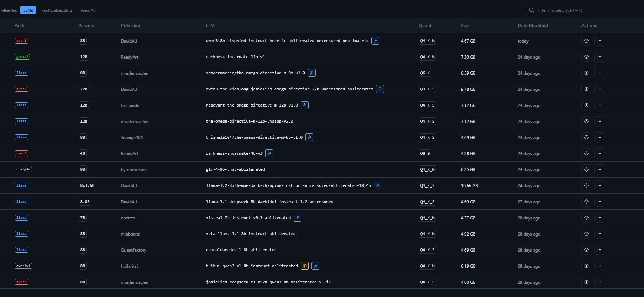The image size is (644, 297).
Task: Click the 7B params badge
Action: click(x=83, y=218)
